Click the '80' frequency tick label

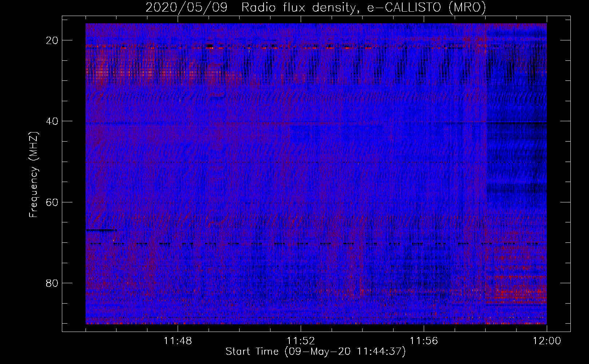click(x=52, y=283)
